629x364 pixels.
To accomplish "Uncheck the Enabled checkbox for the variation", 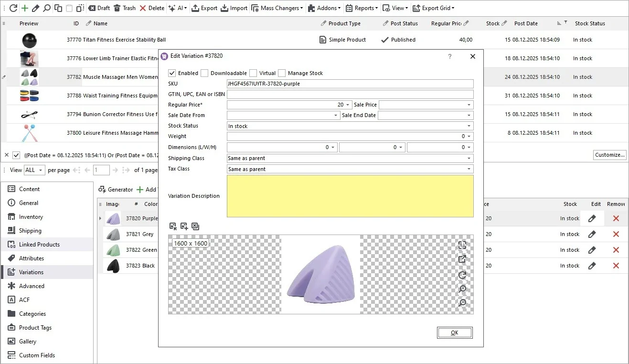I will 172,73.
